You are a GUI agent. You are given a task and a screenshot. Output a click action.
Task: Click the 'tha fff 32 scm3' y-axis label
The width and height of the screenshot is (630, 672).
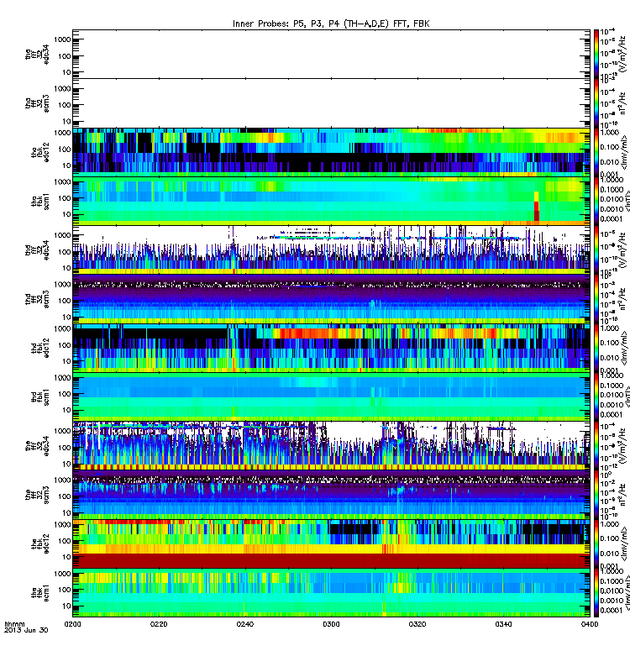click(37, 103)
